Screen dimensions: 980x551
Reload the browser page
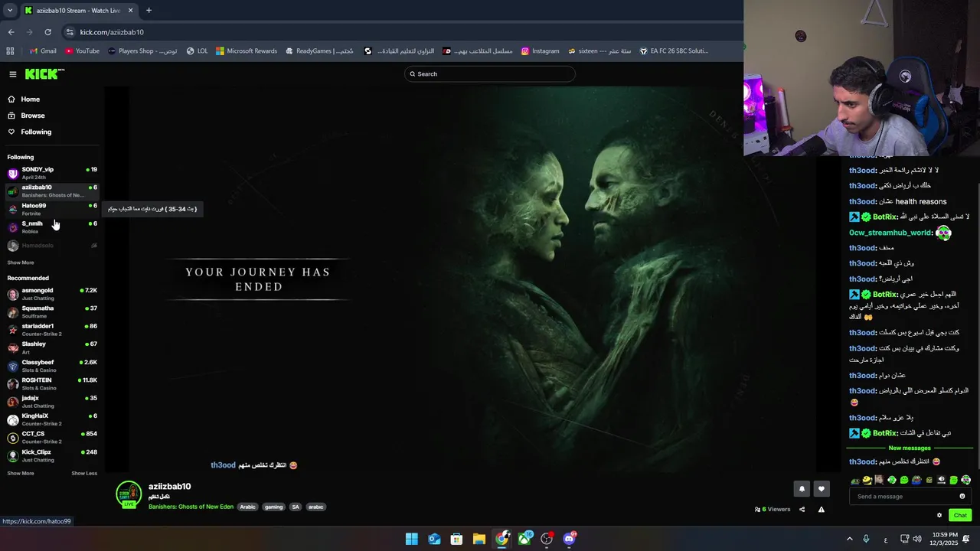point(47,32)
